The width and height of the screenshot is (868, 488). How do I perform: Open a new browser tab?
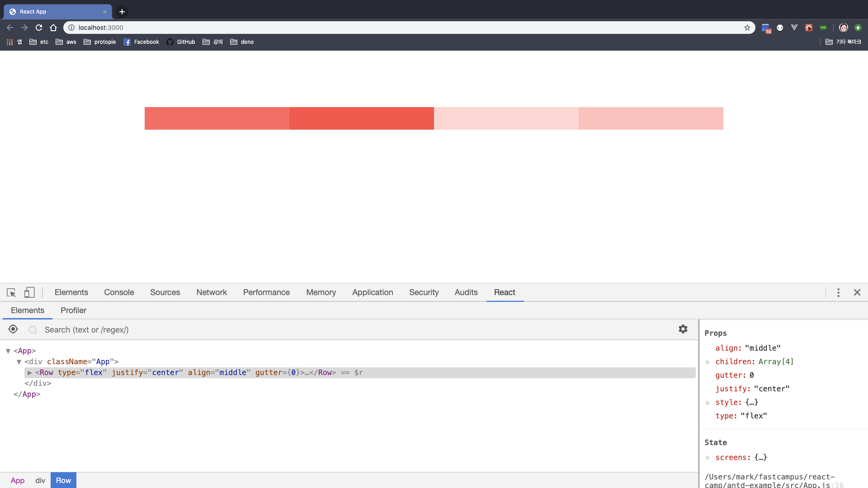122,12
